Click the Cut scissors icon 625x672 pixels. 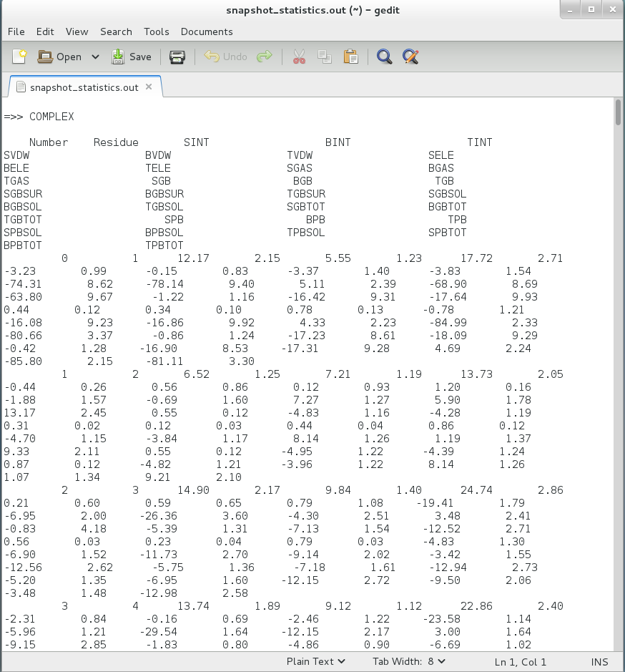[x=299, y=57]
